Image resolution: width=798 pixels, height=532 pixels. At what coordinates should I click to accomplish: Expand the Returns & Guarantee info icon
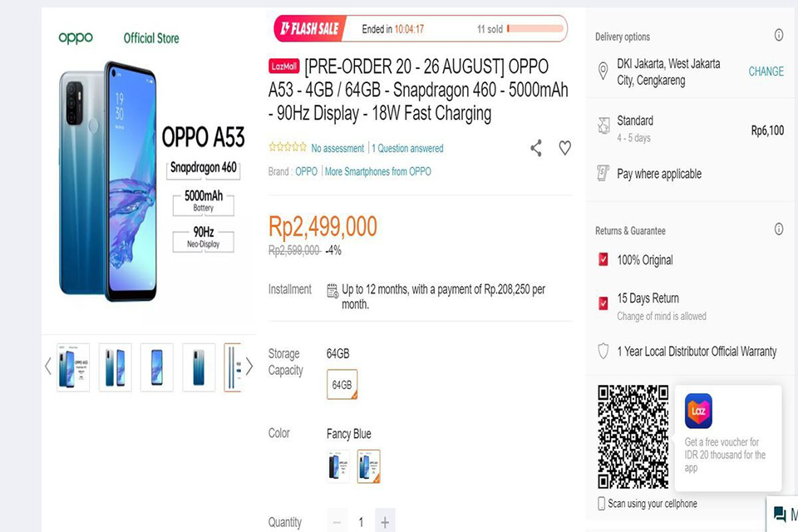[779, 229]
